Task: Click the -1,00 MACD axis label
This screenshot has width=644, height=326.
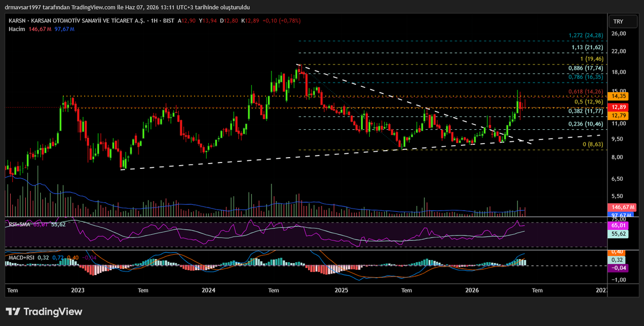Action: pyautogui.click(x=619, y=280)
